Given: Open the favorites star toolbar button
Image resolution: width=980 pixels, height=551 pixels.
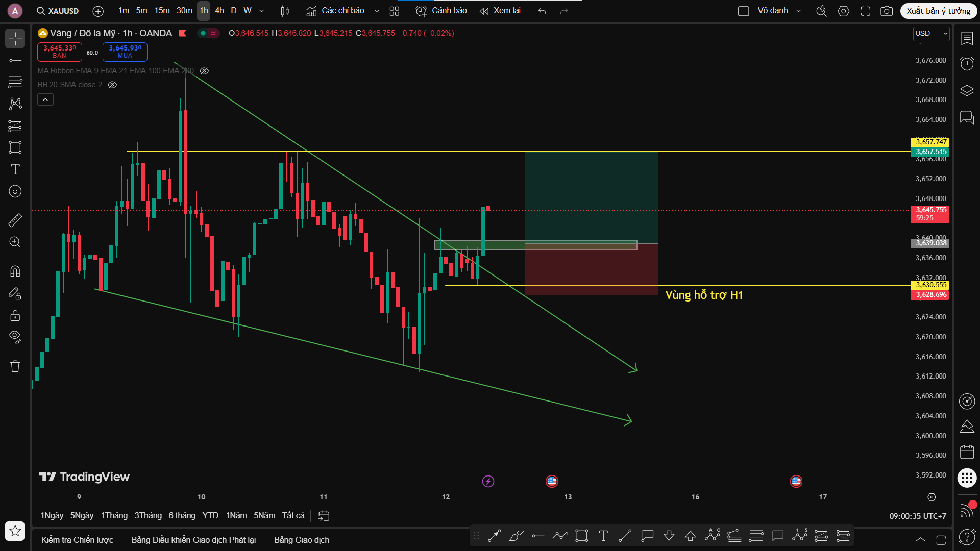Looking at the screenshot, I should click(x=15, y=531).
